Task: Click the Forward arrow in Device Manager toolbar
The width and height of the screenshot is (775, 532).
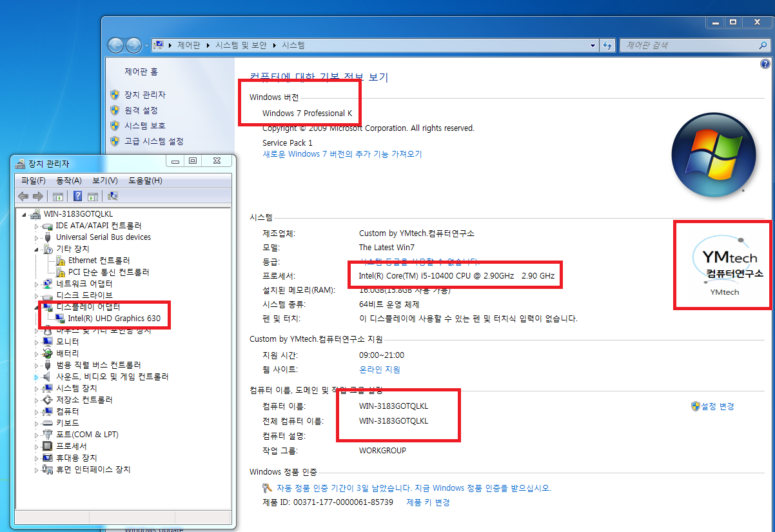Action: [37, 196]
